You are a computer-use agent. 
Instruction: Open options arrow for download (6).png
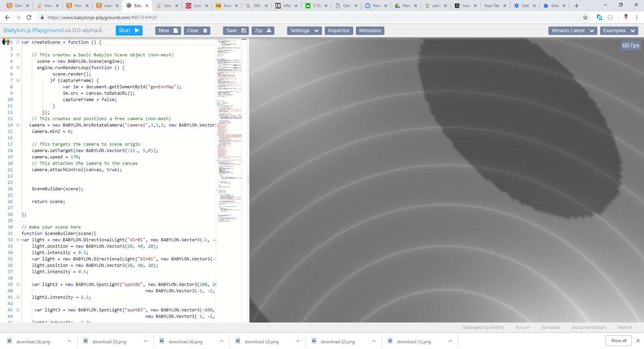(69, 341)
